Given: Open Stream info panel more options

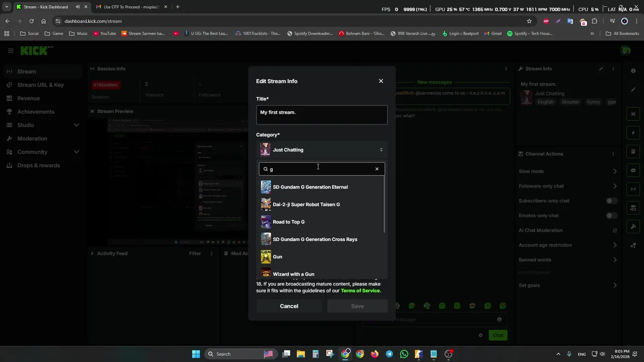Looking at the screenshot, I should 613,69.
